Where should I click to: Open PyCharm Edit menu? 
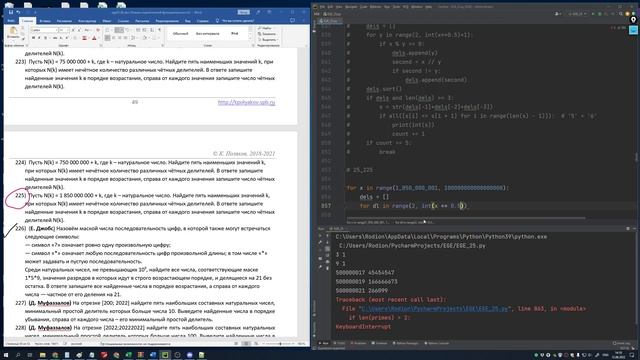[330, 7]
